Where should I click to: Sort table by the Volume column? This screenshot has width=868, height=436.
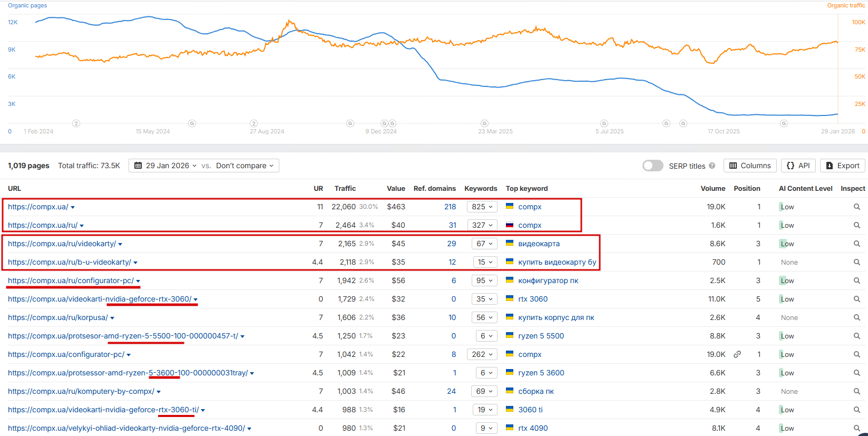coord(713,188)
